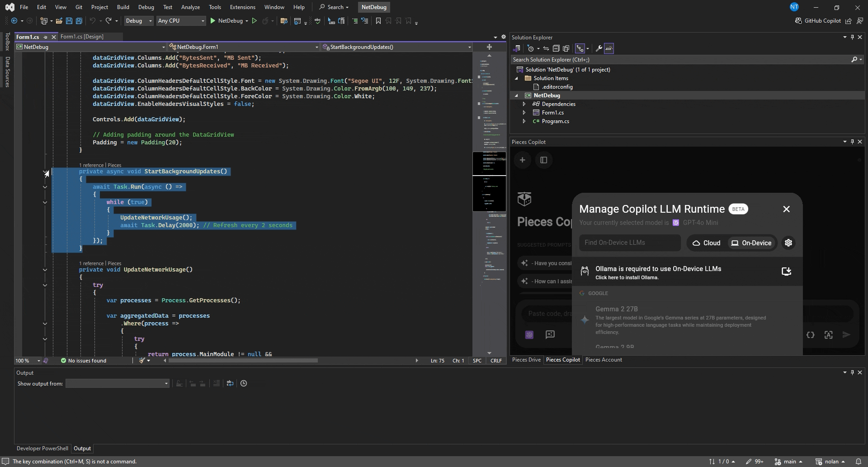The width and height of the screenshot is (868, 467).
Task: Click the nolan repository button in status bar
Action: click(831, 462)
